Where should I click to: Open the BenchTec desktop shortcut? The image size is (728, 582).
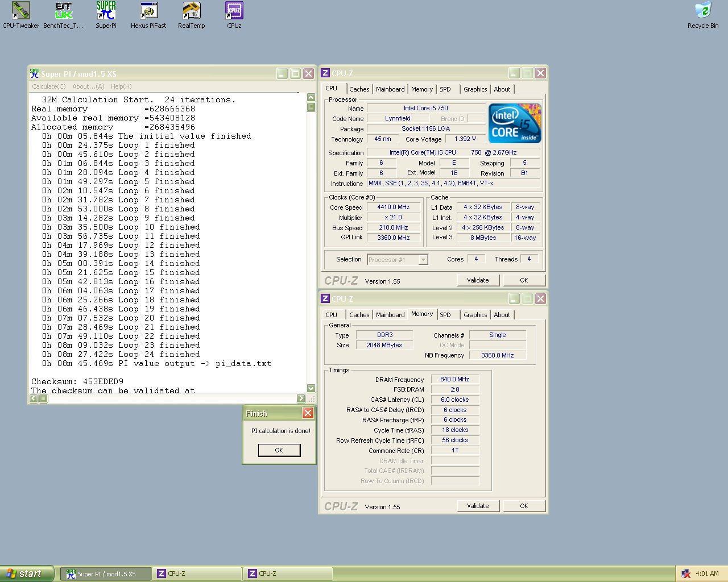(63, 11)
